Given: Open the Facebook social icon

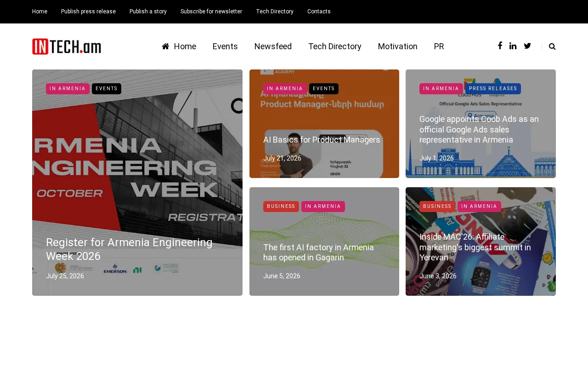Looking at the screenshot, I should click(500, 46).
